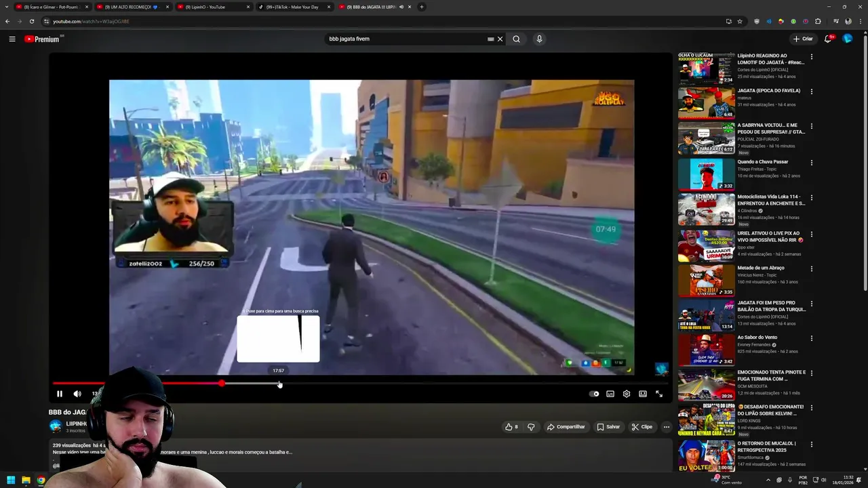
Task: Open YouTube notifications bell
Action: pos(828,39)
